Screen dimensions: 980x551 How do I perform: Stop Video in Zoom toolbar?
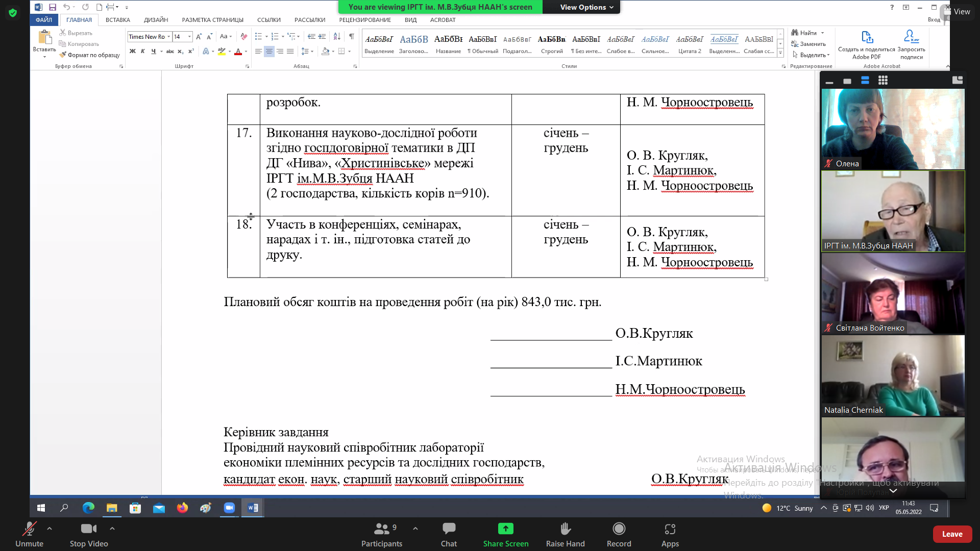click(89, 534)
